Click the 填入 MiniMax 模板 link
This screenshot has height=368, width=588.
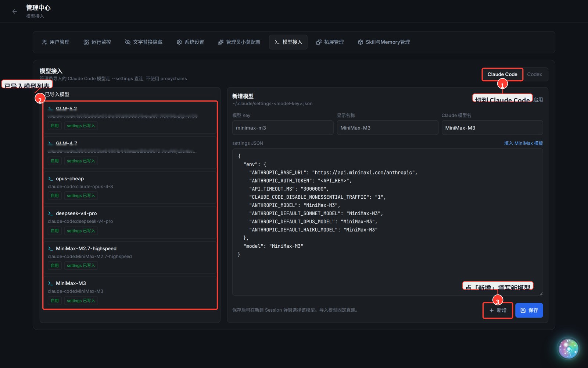pos(523,143)
